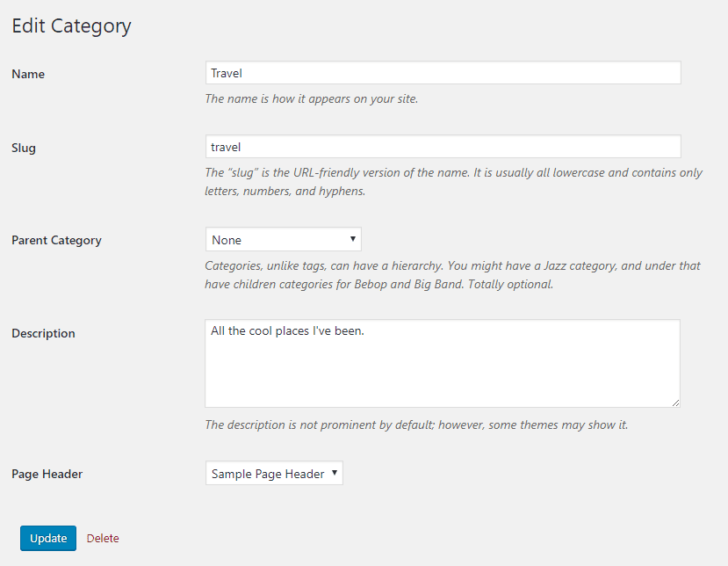The height and width of the screenshot is (566, 728).
Task: Click the arrow on the Parent Category select
Action: point(352,239)
